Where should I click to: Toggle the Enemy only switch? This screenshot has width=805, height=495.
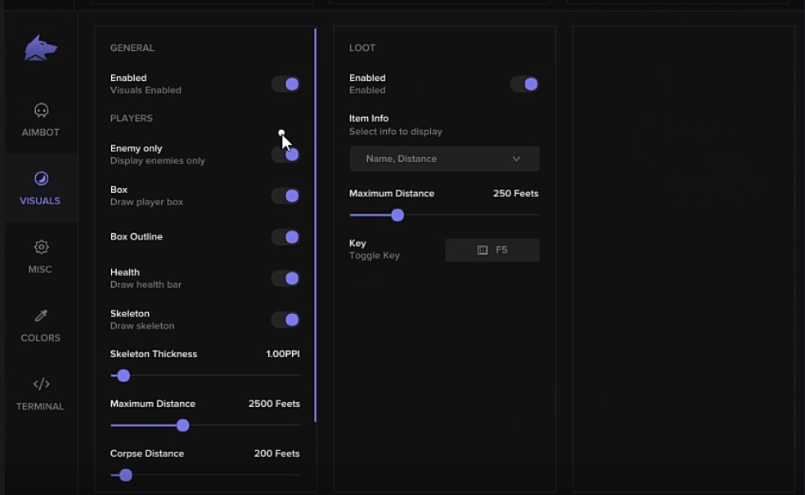coord(286,155)
